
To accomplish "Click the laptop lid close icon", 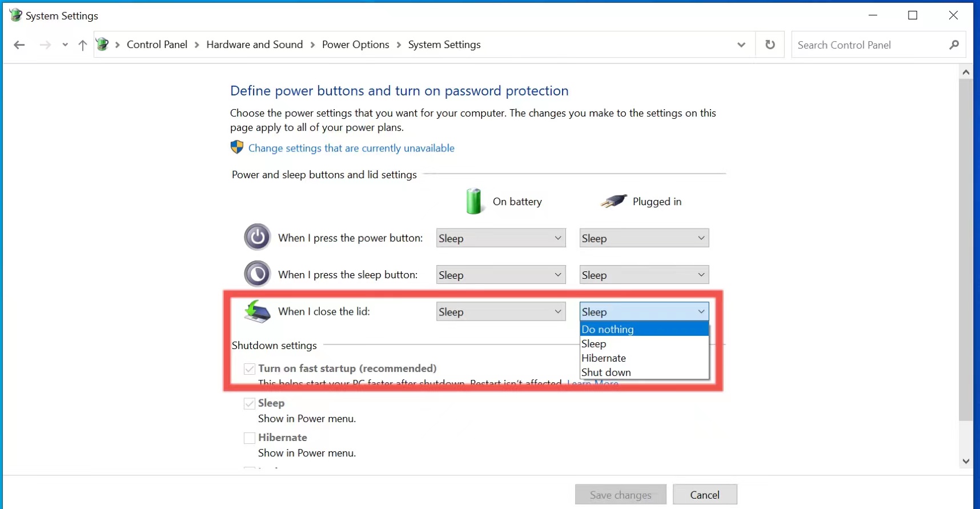I will [257, 312].
